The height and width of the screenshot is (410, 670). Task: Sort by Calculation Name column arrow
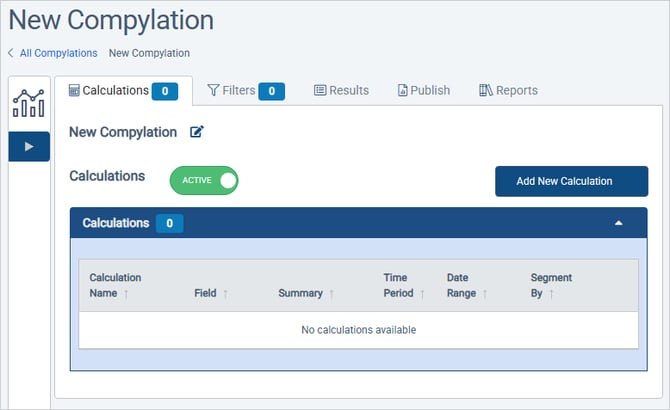(x=125, y=294)
